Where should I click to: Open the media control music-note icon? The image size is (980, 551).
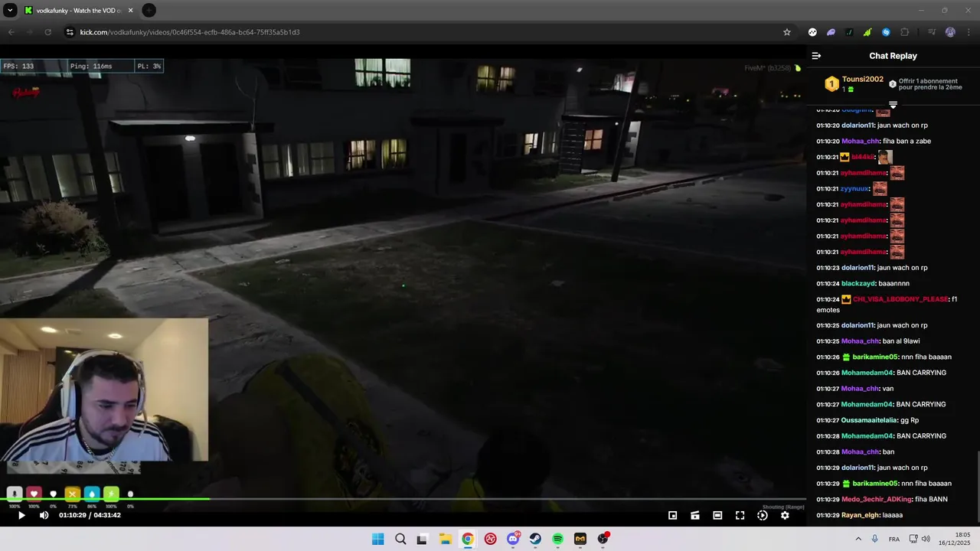tap(932, 32)
